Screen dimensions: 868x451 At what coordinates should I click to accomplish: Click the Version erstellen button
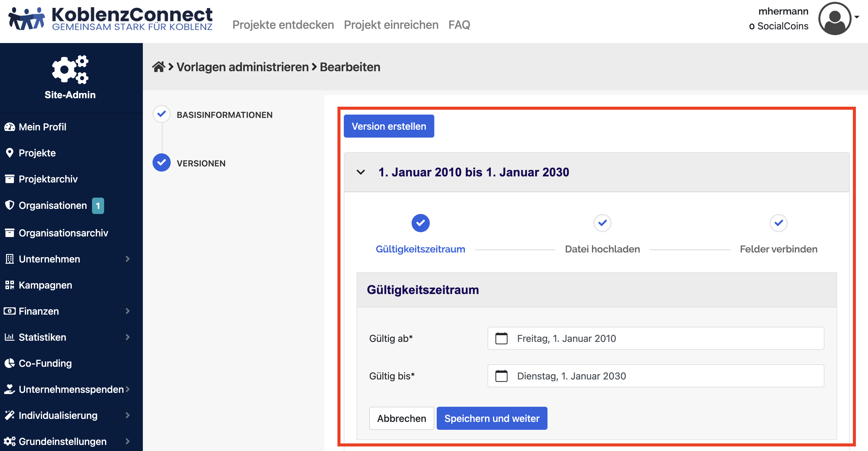tap(389, 126)
